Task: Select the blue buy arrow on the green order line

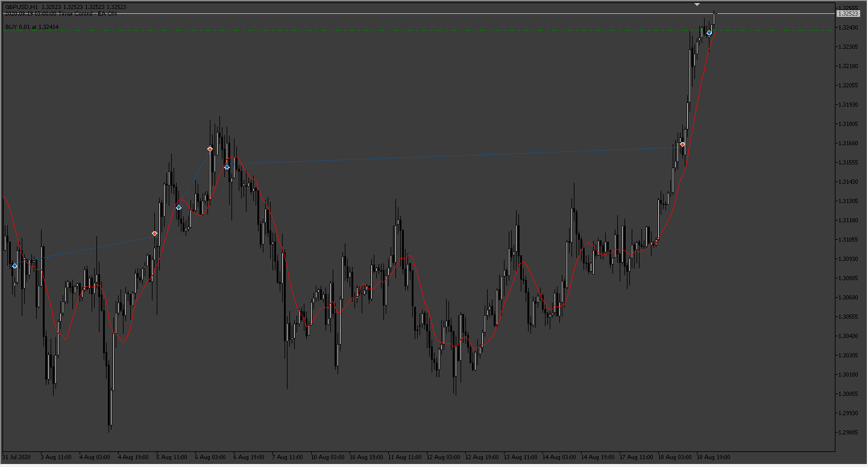Action: pos(709,33)
